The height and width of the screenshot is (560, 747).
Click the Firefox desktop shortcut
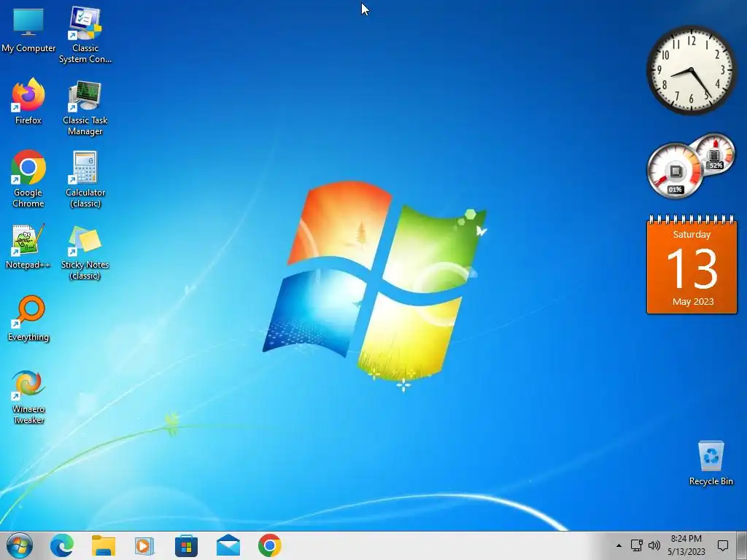click(28, 101)
